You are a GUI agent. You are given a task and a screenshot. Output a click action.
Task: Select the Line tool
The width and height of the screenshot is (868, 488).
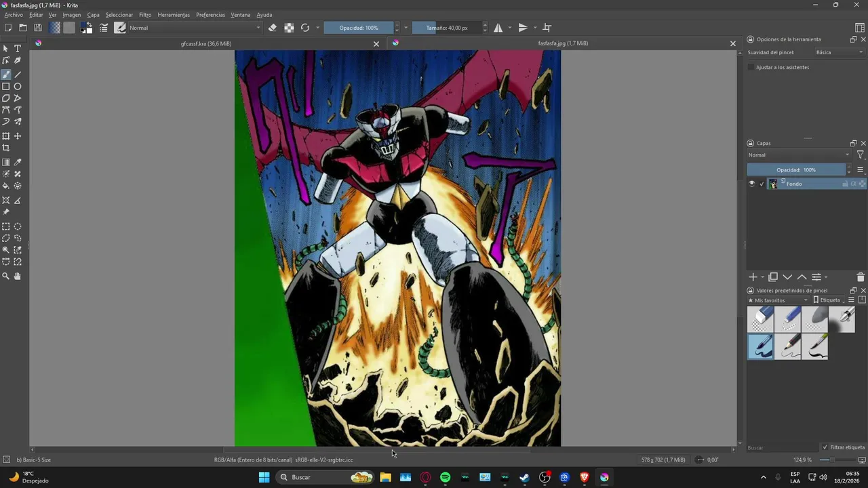(x=18, y=75)
